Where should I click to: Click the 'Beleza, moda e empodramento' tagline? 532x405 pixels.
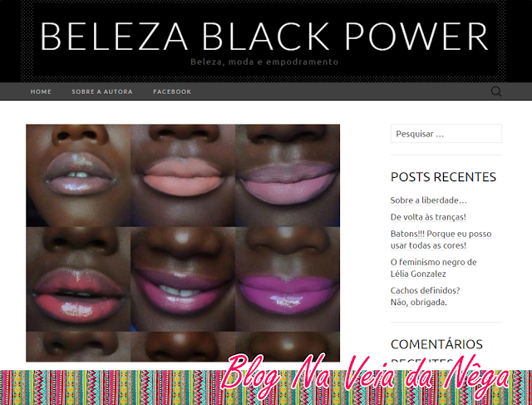(264, 62)
